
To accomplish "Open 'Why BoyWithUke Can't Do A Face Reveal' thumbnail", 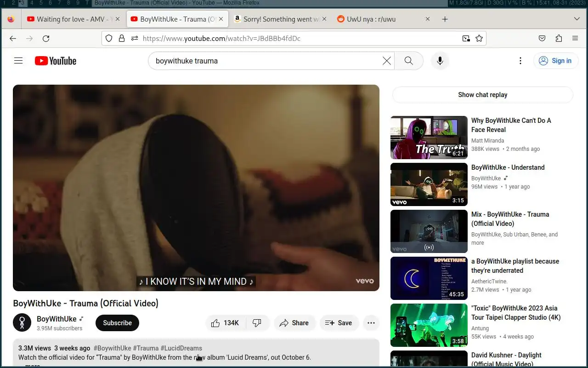I will [x=429, y=138].
